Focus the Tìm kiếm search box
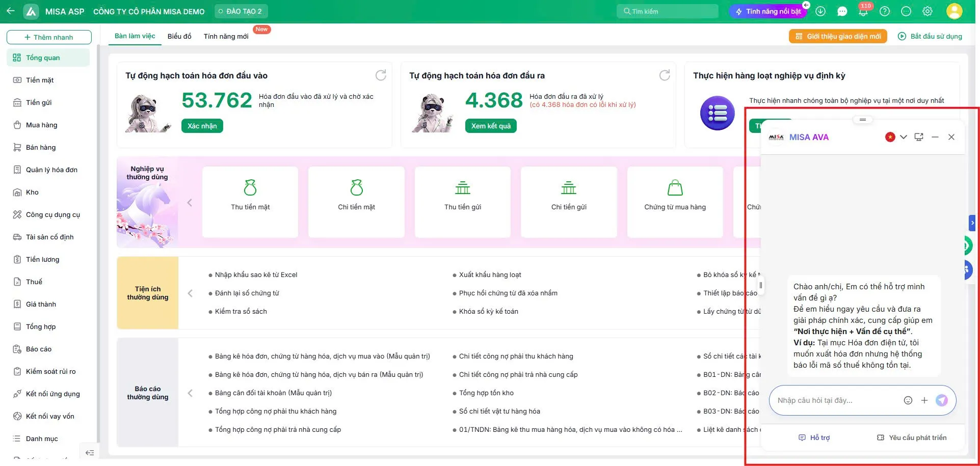 coord(668,11)
